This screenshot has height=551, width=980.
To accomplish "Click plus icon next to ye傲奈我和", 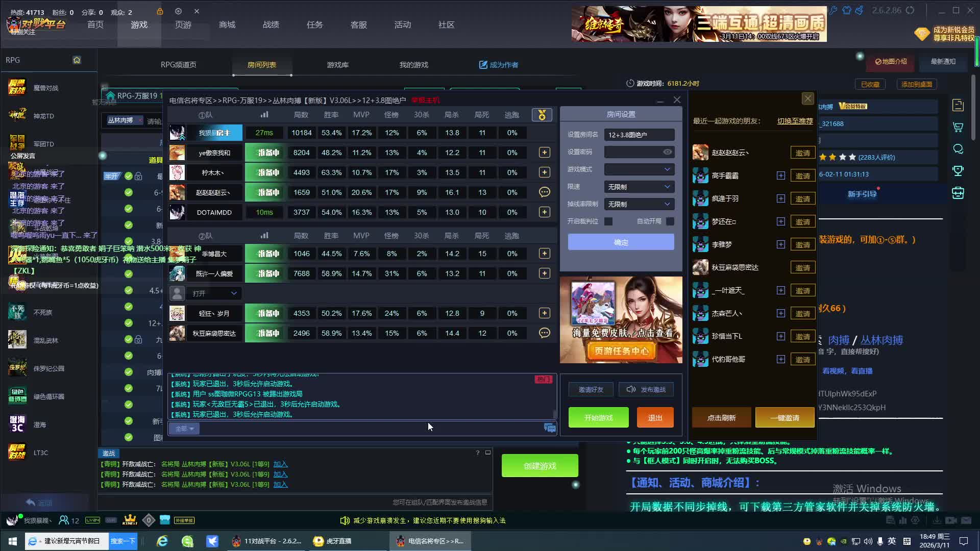I will 544,153.
